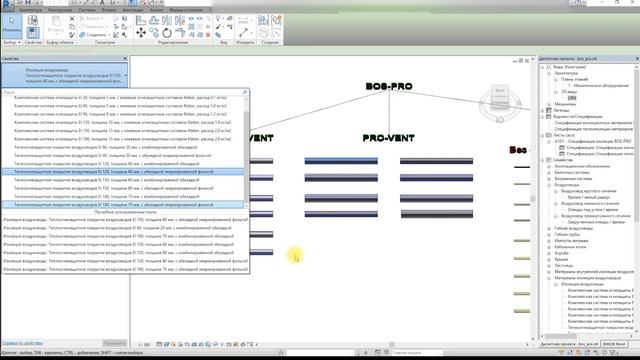
Task: Open Справка по свойствам link
Action: pos(22,343)
